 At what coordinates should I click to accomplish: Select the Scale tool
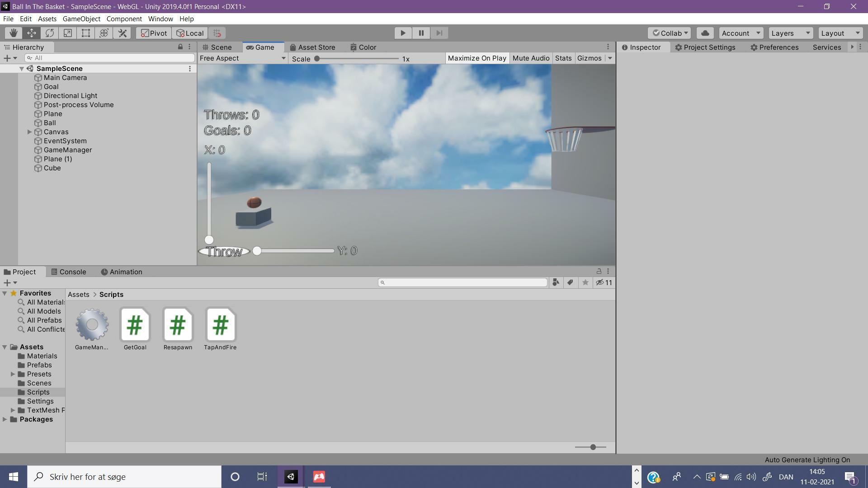point(68,33)
